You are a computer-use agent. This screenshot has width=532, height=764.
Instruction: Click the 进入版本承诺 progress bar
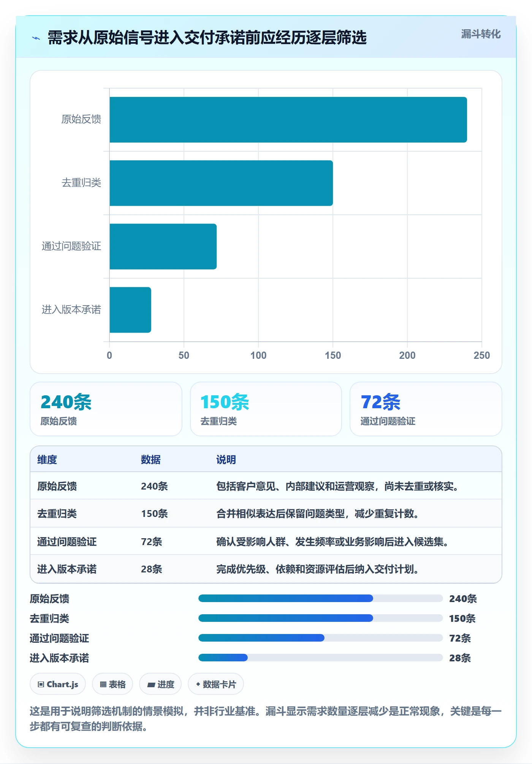(321, 658)
